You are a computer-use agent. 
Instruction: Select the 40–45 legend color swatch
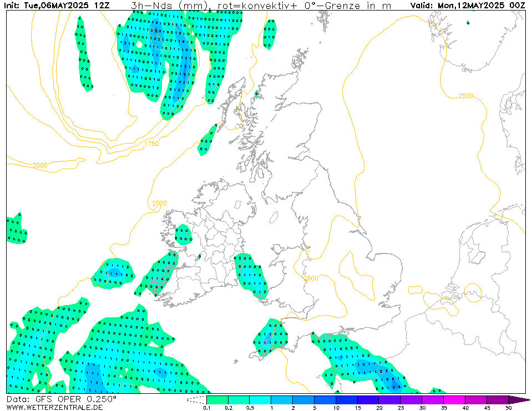pos(475,400)
